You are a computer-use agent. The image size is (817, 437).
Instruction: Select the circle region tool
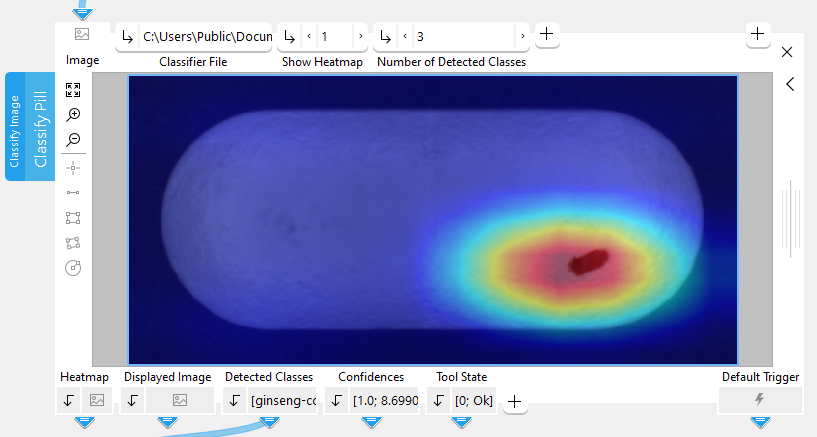coord(73,267)
